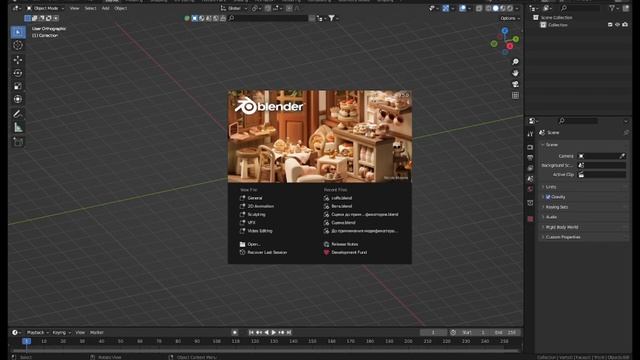Click the green Y axis on gizmo

pyautogui.click(x=516, y=39)
